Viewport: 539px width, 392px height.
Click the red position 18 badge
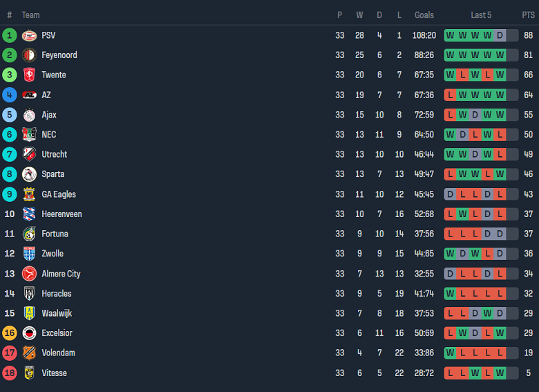10,373
